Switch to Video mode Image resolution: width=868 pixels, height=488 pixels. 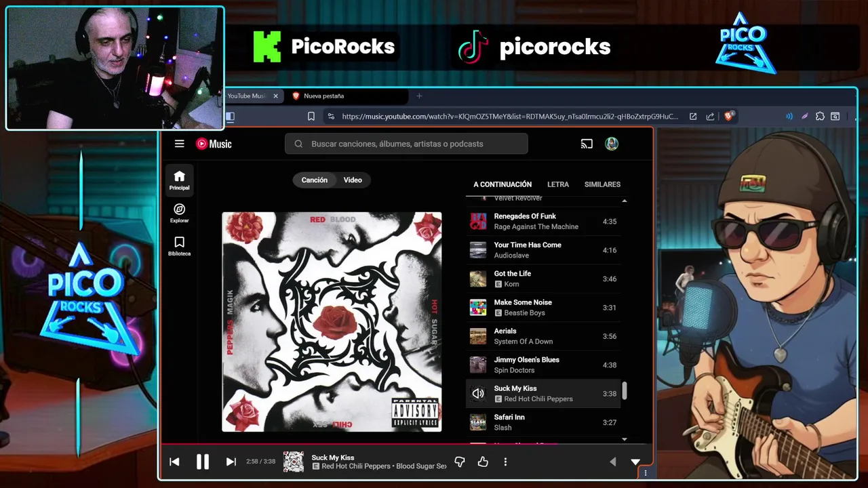tap(353, 180)
